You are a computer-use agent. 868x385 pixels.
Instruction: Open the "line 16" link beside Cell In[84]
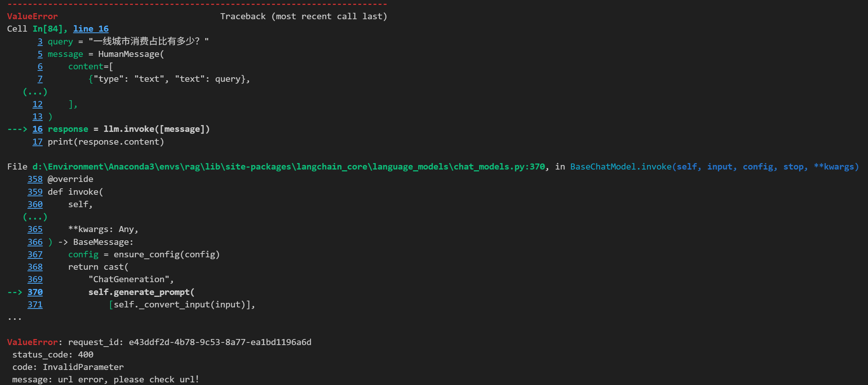91,29
